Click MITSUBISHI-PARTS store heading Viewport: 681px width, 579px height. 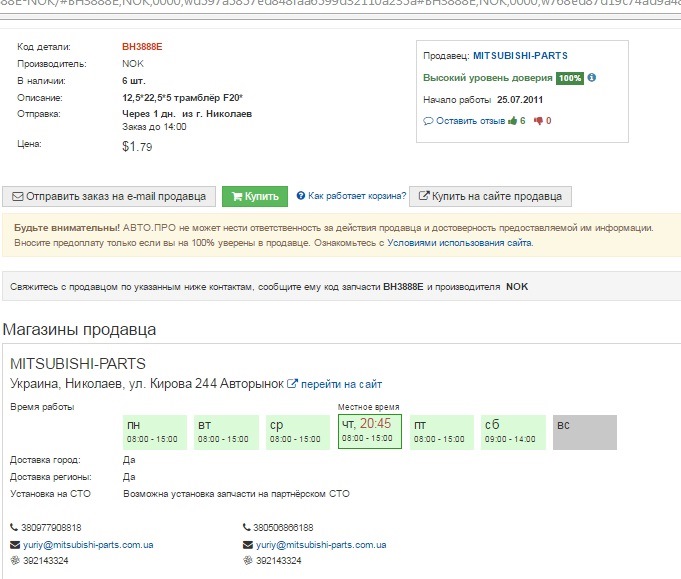tap(78, 364)
